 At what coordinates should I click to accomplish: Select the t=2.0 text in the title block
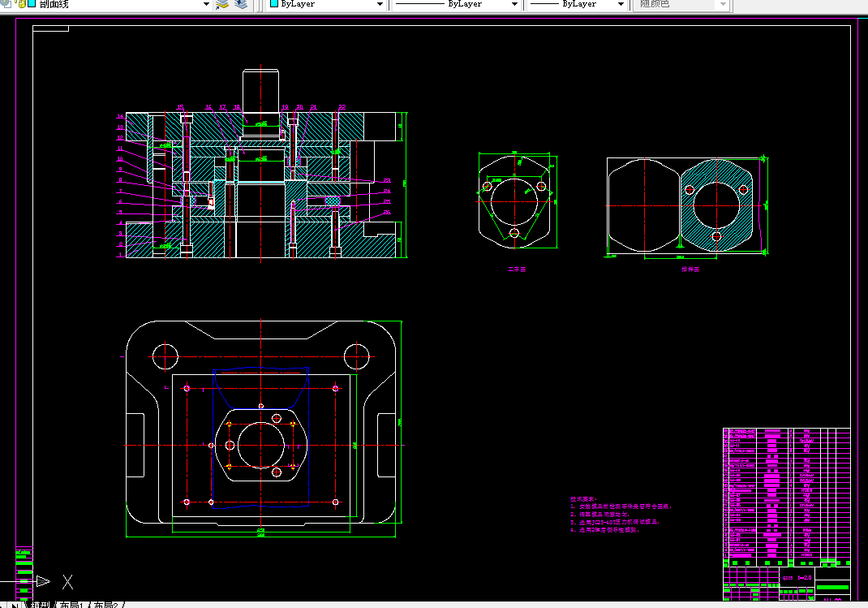tap(805, 577)
